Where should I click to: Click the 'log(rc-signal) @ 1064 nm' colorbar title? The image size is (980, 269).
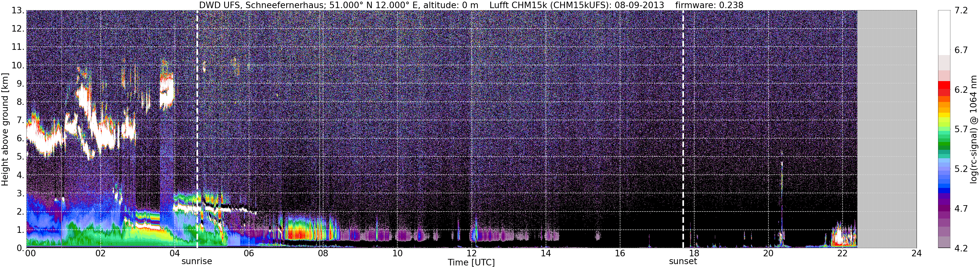[x=973, y=129]
